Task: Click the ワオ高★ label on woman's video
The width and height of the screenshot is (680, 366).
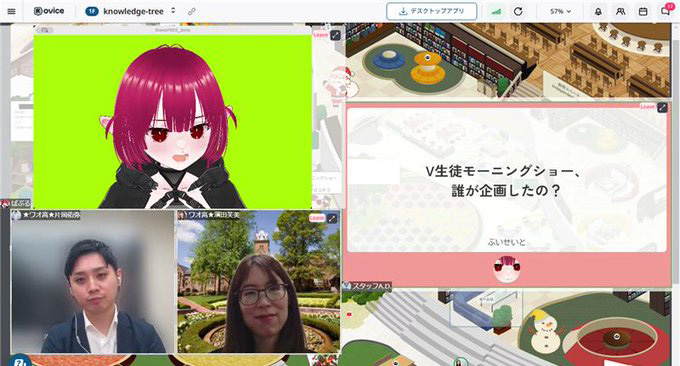Action: 209,215
